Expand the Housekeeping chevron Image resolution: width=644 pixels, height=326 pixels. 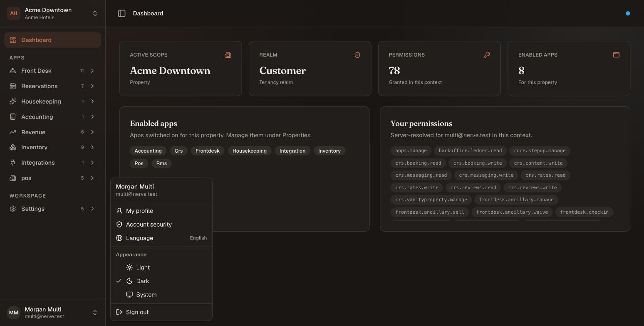point(92,101)
